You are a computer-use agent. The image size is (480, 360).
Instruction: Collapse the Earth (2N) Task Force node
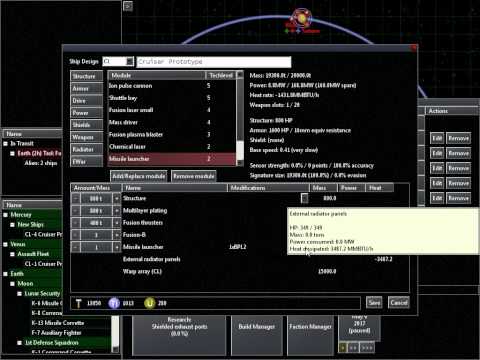click(12, 153)
